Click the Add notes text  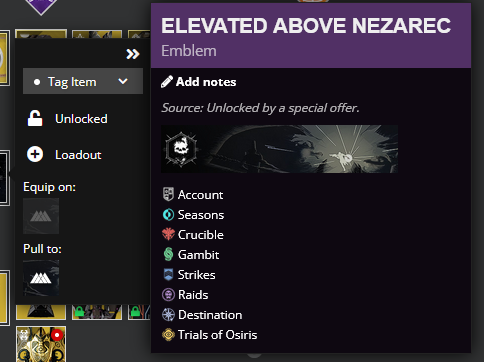206,82
